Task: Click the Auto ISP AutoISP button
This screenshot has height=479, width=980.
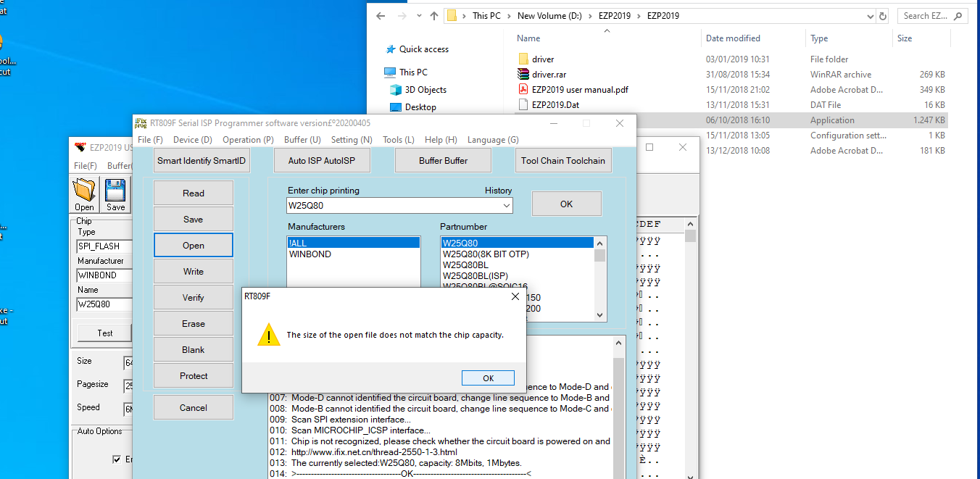Action: click(323, 160)
